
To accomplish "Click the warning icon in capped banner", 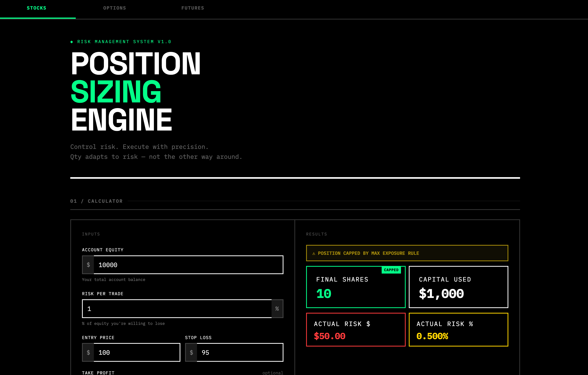I will (x=314, y=253).
